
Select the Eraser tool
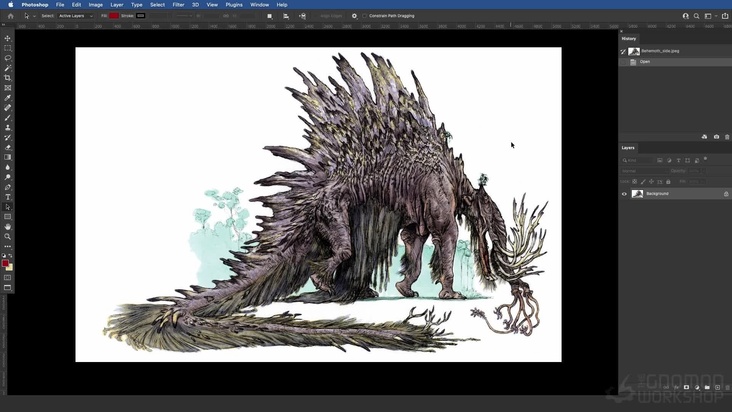coord(7,147)
